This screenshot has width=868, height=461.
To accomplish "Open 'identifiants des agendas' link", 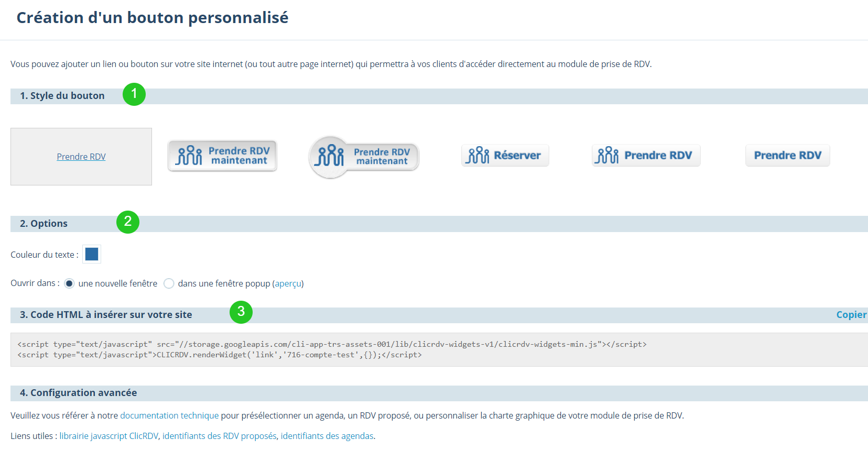I will pos(327,436).
